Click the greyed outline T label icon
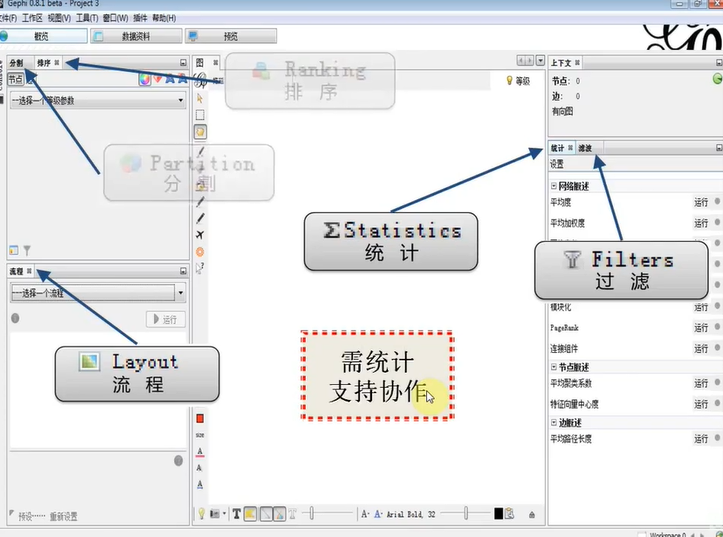The image size is (723, 537). (292, 513)
